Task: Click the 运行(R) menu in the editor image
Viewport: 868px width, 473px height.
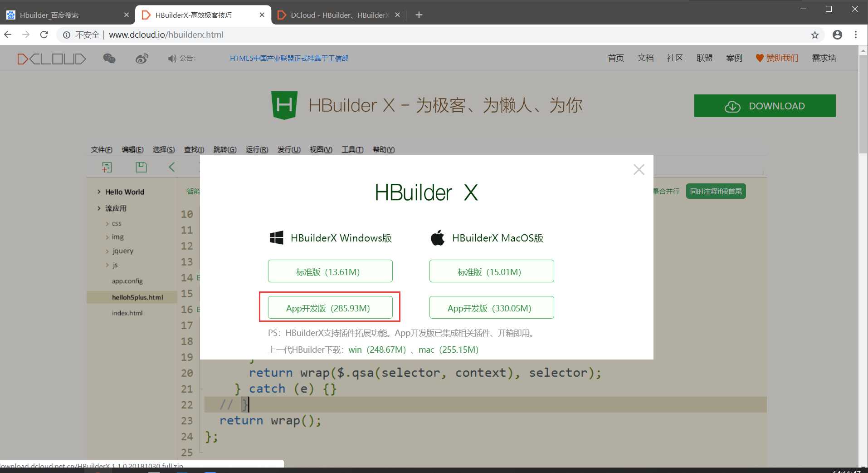Action: [x=257, y=150]
